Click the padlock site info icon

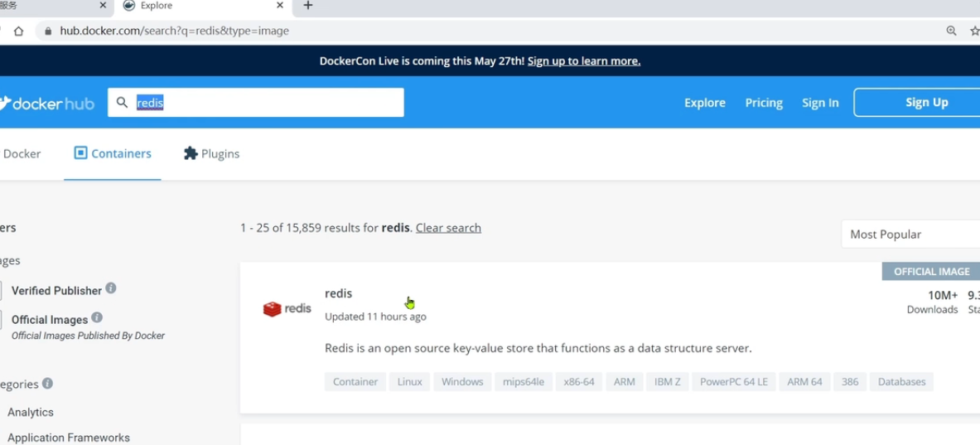tap(47, 31)
